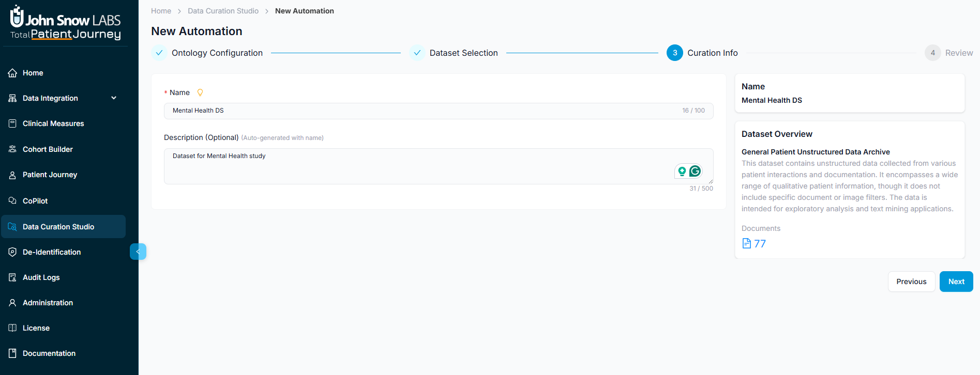
Task: Open Home in the sidebar menu
Action: [63, 73]
